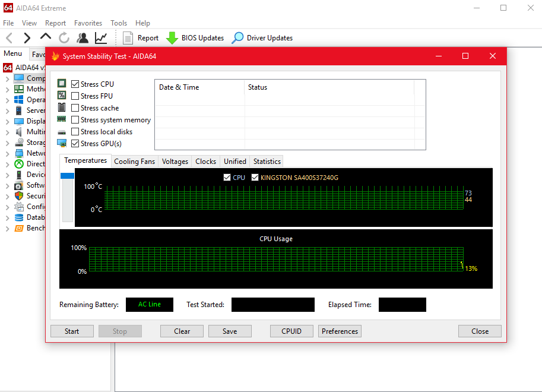Select the Storage tree icon
Screen dimensions: 542x392
(x=20, y=143)
